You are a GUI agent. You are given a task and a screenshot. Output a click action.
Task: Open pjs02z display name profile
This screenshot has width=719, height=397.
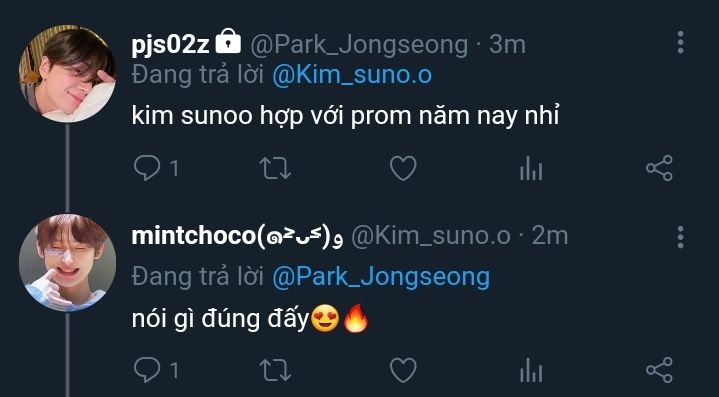click(171, 45)
